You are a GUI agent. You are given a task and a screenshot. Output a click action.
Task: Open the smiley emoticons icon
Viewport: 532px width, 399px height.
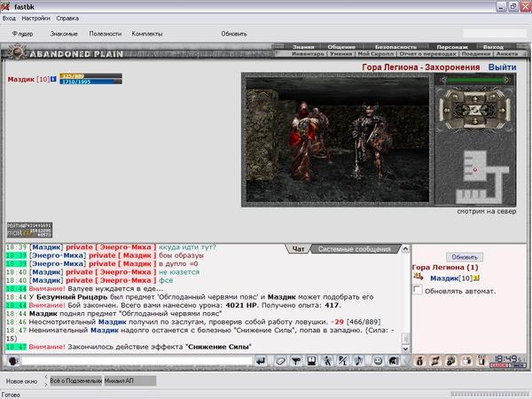tap(378, 361)
